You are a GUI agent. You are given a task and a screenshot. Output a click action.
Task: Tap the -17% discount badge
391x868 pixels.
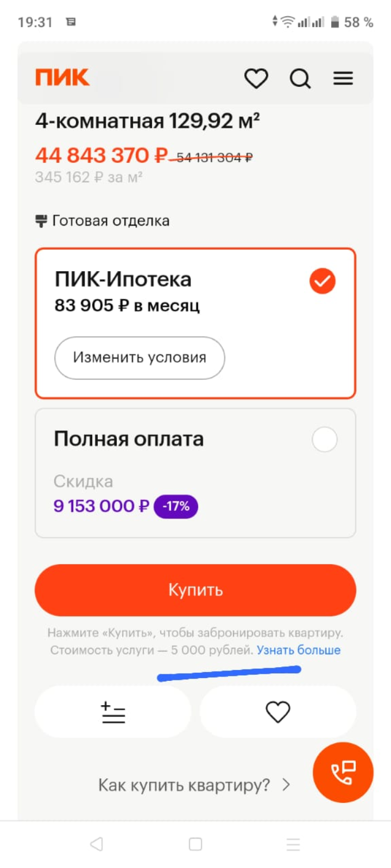click(176, 507)
